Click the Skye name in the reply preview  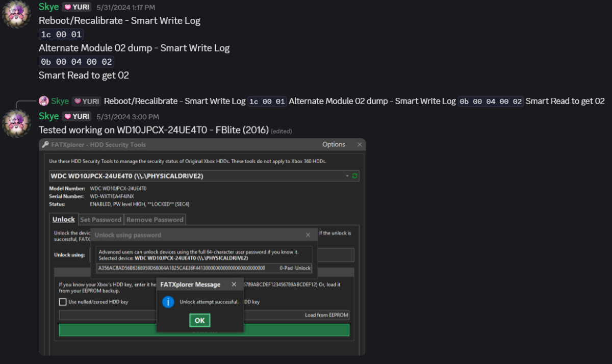[x=60, y=101]
